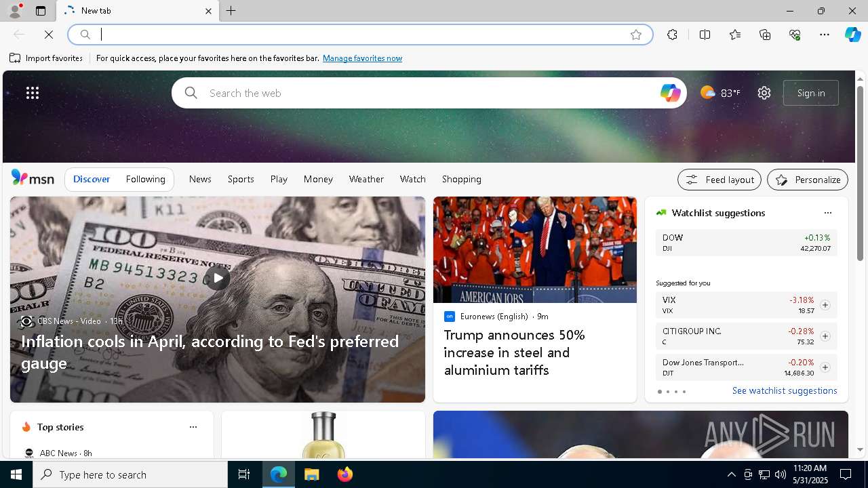Select second watchlist carousel dot
Viewport: 868px width, 488px height.
pyautogui.click(x=667, y=392)
